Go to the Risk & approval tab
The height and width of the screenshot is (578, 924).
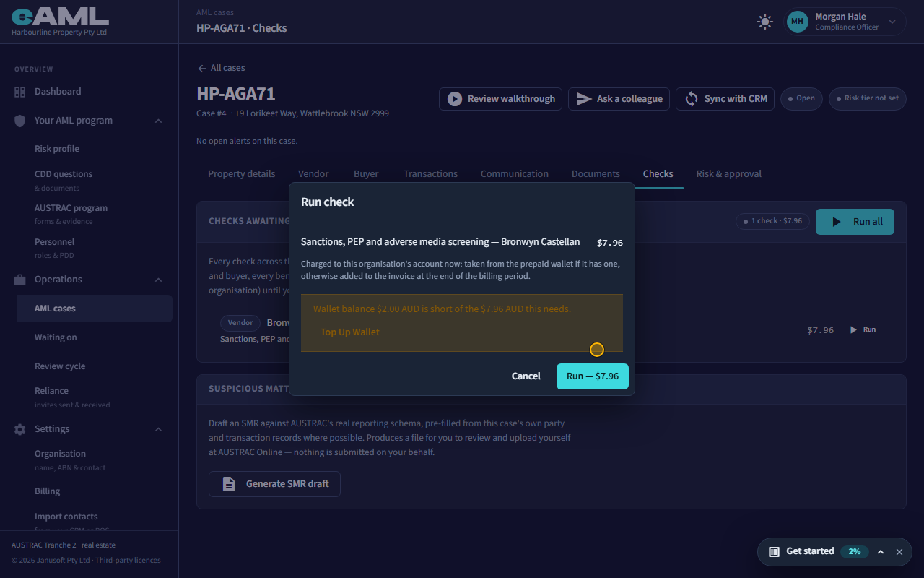(728, 173)
